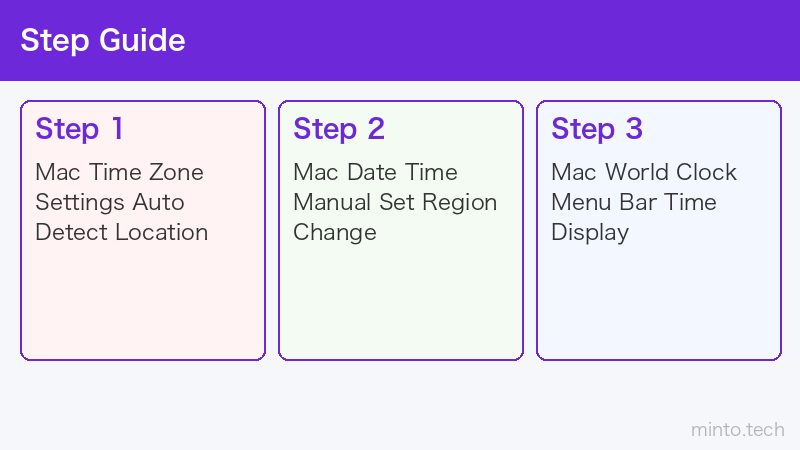This screenshot has width=800, height=450.
Task: Click the green Step 2 card
Action: click(401, 230)
